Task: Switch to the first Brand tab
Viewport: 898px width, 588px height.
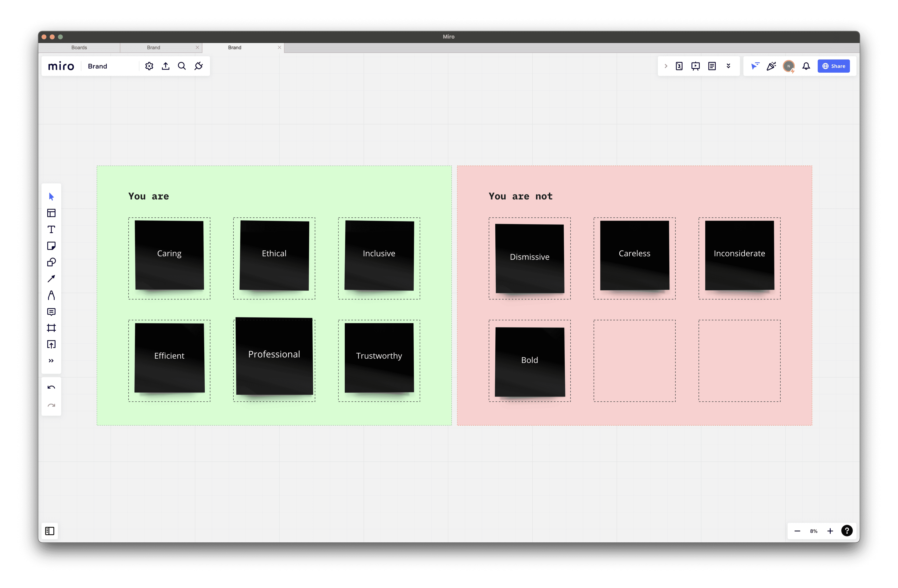Action: coord(154,48)
